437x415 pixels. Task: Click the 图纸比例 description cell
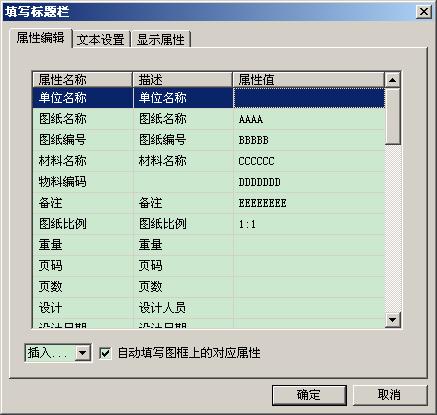183,224
